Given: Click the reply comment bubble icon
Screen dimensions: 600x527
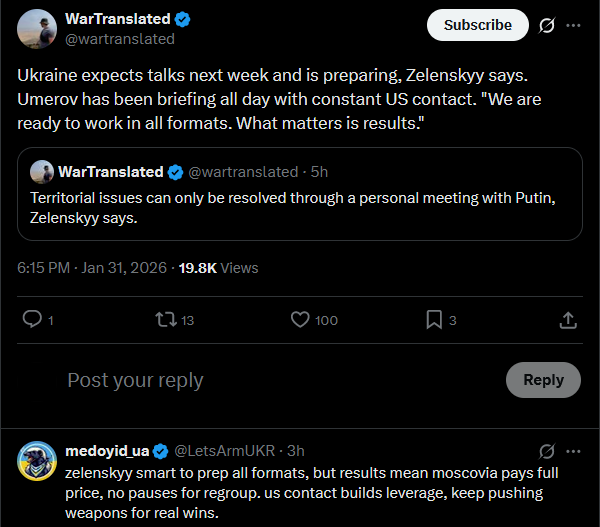Looking at the screenshot, I should [32, 319].
